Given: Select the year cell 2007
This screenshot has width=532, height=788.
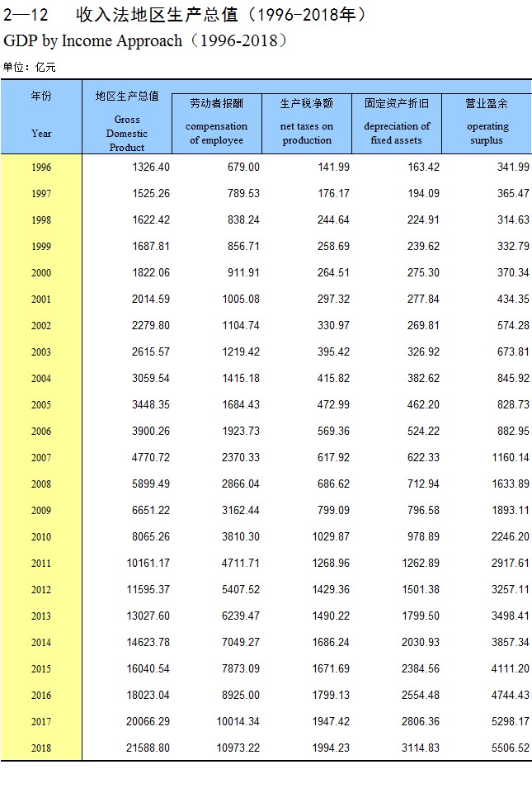Looking at the screenshot, I should click(41, 458).
